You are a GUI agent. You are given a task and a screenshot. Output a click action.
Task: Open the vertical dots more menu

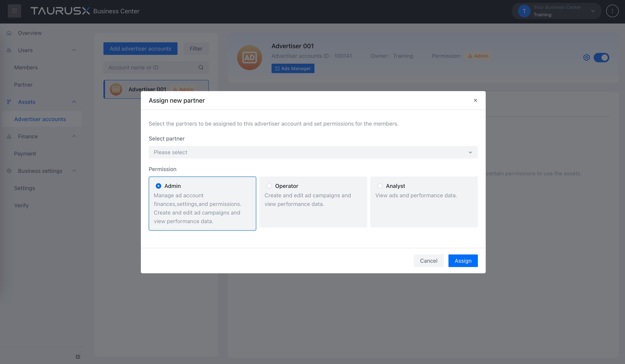point(612,11)
